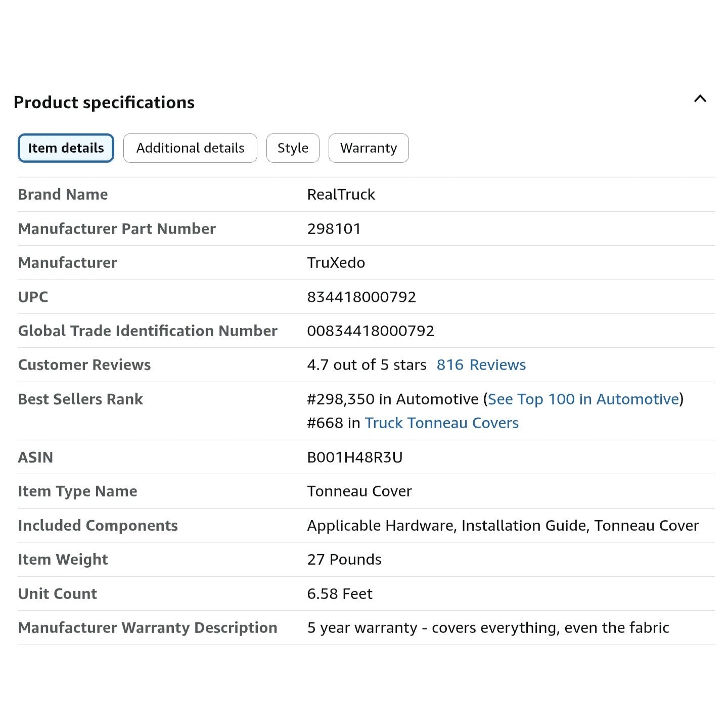Image resolution: width=728 pixels, height=728 pixels.
Task: Select the Item details tab
Action: tap(66, 148)
